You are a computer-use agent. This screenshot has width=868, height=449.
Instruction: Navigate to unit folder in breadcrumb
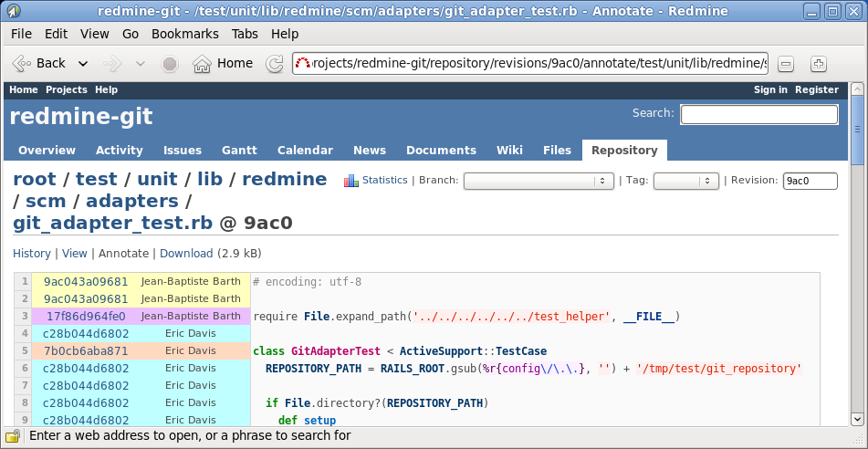point(158,179)
